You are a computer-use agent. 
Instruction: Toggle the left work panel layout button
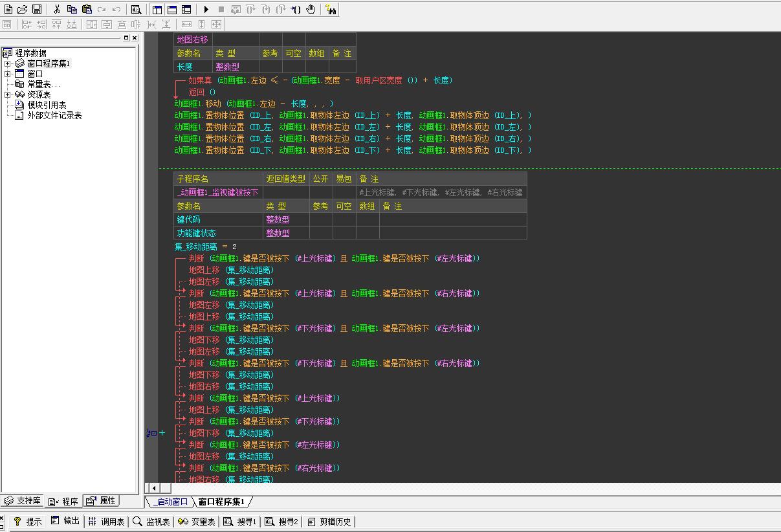coord(157,9)
